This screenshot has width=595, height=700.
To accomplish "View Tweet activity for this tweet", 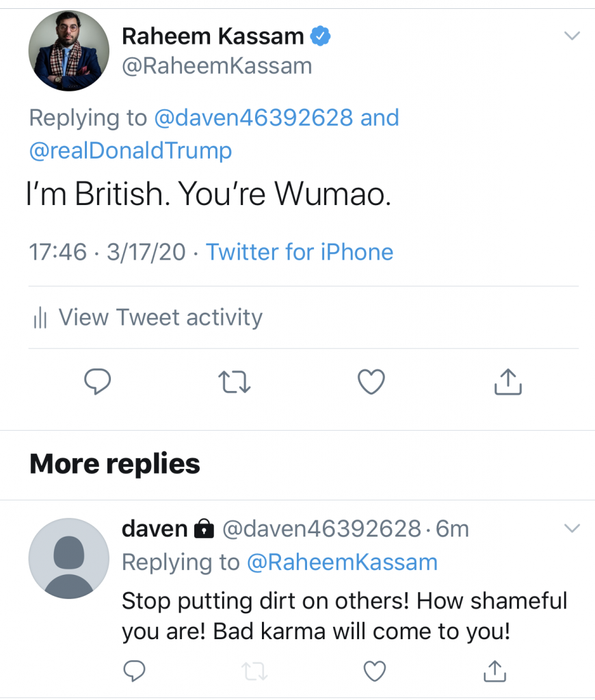I will coord(160,317).
